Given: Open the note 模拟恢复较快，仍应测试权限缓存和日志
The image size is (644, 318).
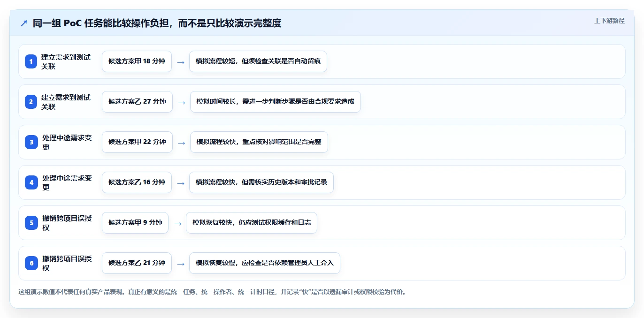Looking at the screenshot, I should pyautogui.click(x=252, y=223).
